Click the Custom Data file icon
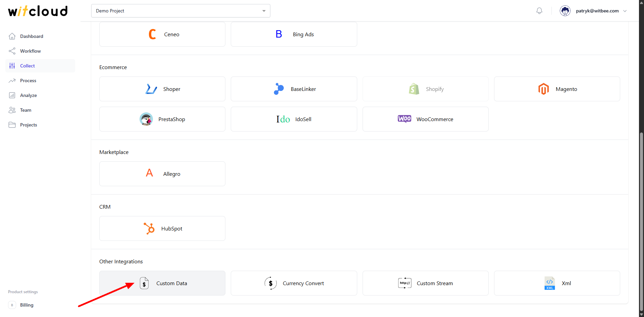644x317 pixels. 144,283
